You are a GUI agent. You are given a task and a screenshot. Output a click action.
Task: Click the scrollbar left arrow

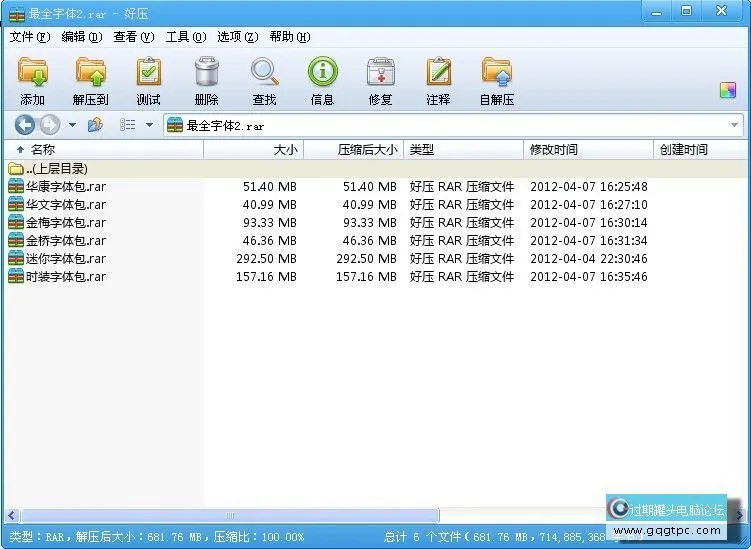click(x=12, y=515)
